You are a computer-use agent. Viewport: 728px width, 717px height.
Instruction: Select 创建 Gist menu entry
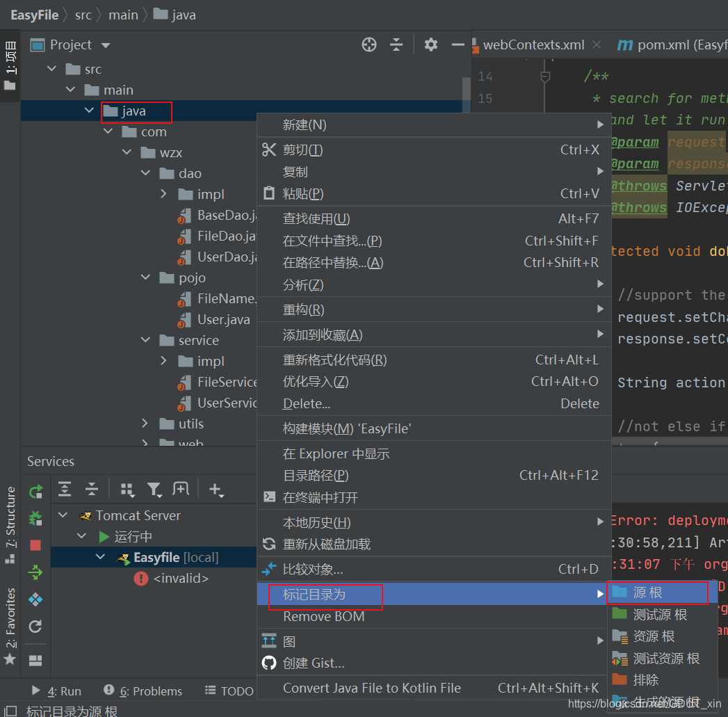click(434, 663)
